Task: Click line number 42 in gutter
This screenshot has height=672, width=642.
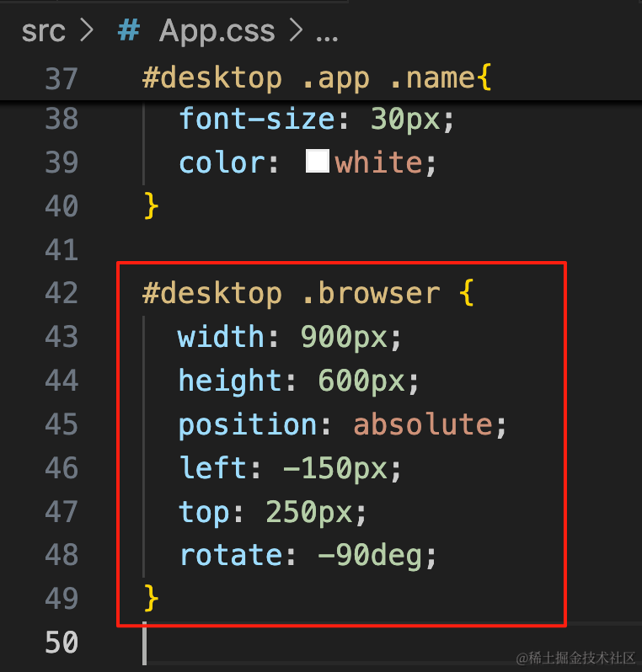Action: point(62,293)
